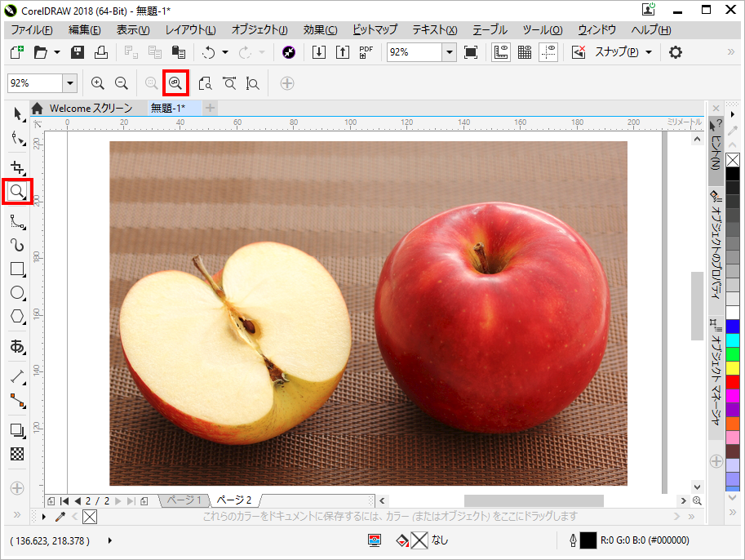Viewport: 745px width, 560px height.
Task: Select the Polygon tool
Action: coord(18,317)
